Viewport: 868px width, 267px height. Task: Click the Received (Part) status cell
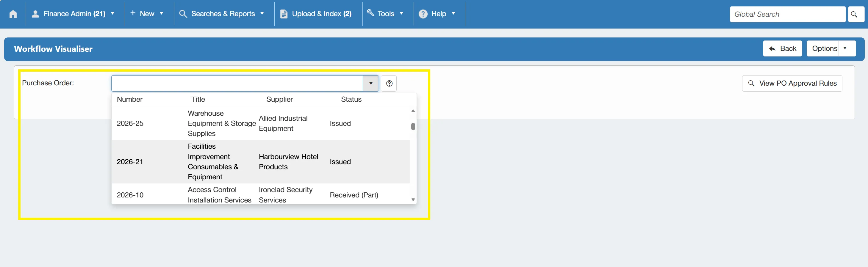354,195
